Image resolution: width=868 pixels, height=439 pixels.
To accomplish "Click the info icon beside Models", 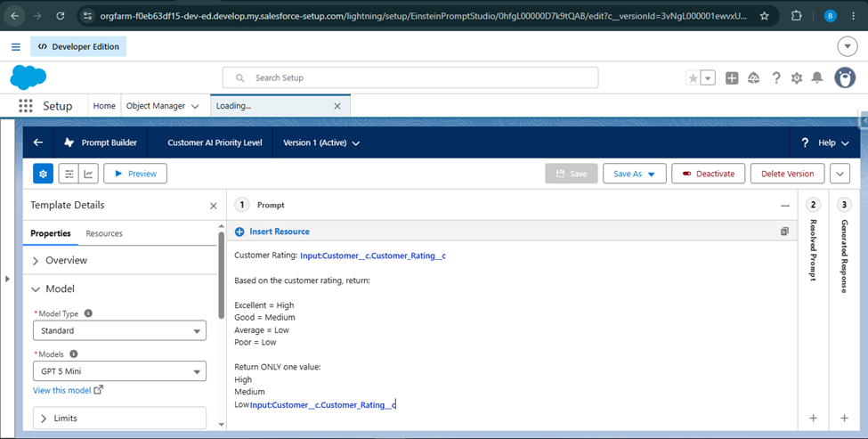I will 74,354.
